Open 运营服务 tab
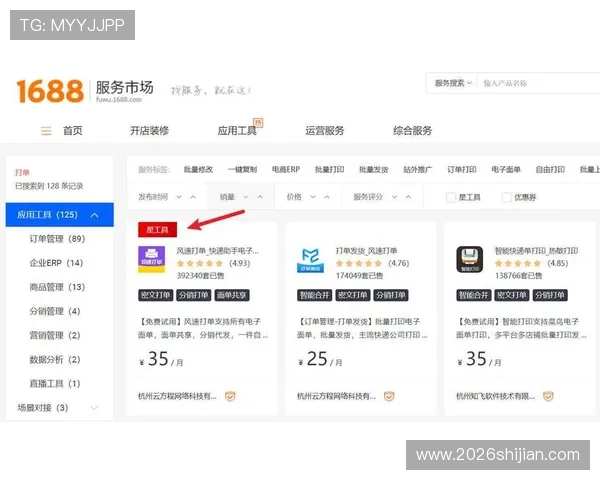The height and width of the screenshot is (480, 600). pos(325,131)
